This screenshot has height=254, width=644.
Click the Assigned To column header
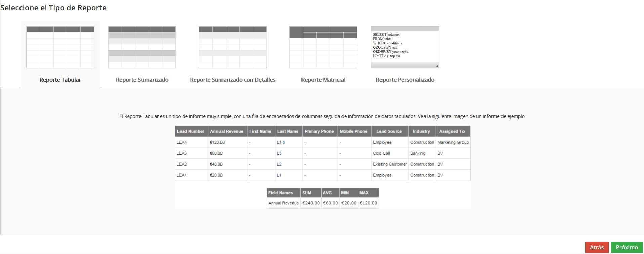pyautogui.click(x=452, y=131)
